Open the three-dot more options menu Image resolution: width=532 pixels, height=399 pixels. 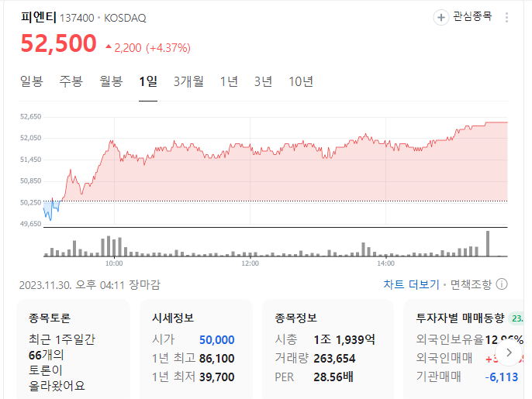click(506, 17)
